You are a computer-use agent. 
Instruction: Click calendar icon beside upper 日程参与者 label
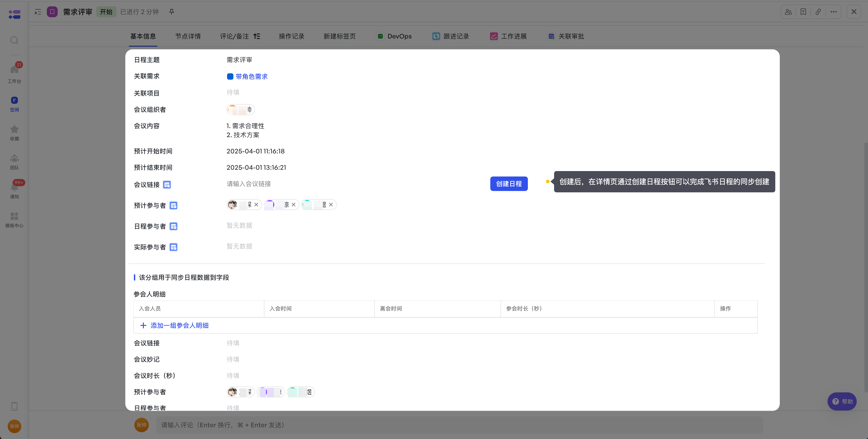pos(173,227)
